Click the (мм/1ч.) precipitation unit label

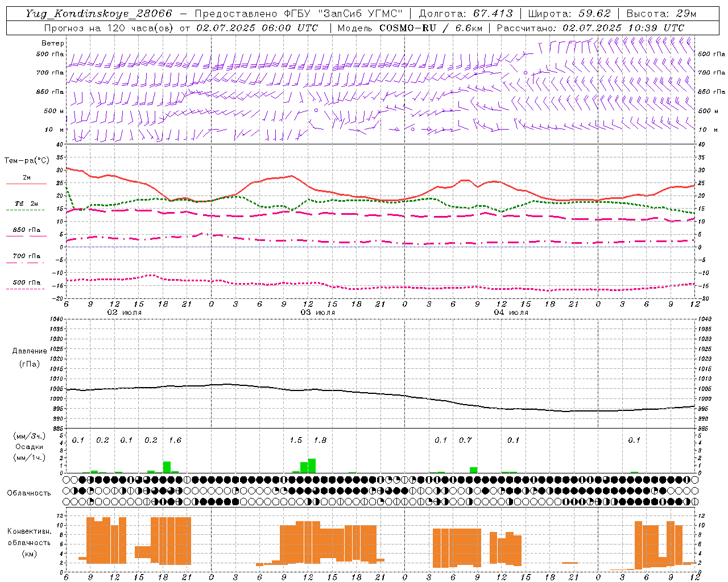click(30, 458)
